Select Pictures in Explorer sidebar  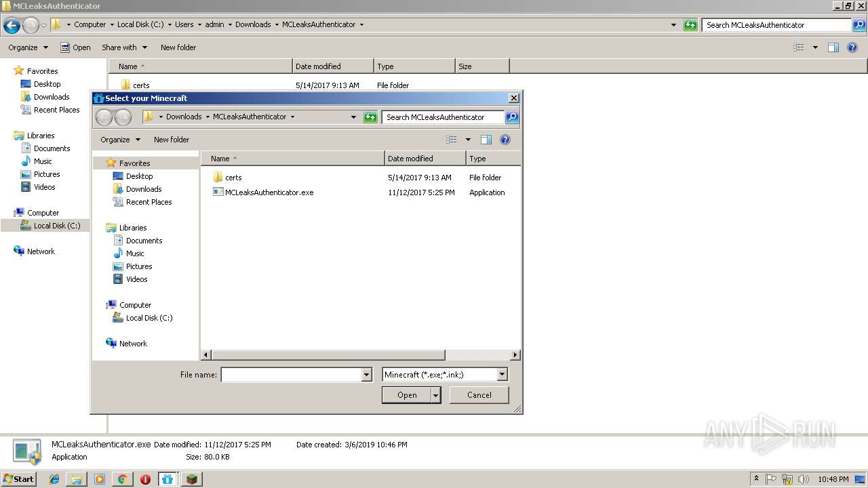(47, 174)
